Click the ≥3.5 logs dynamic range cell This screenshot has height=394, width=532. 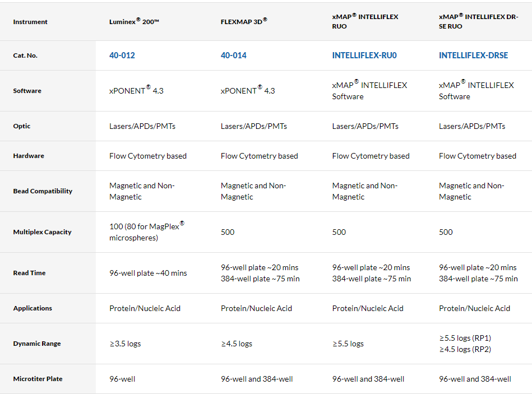125,344
